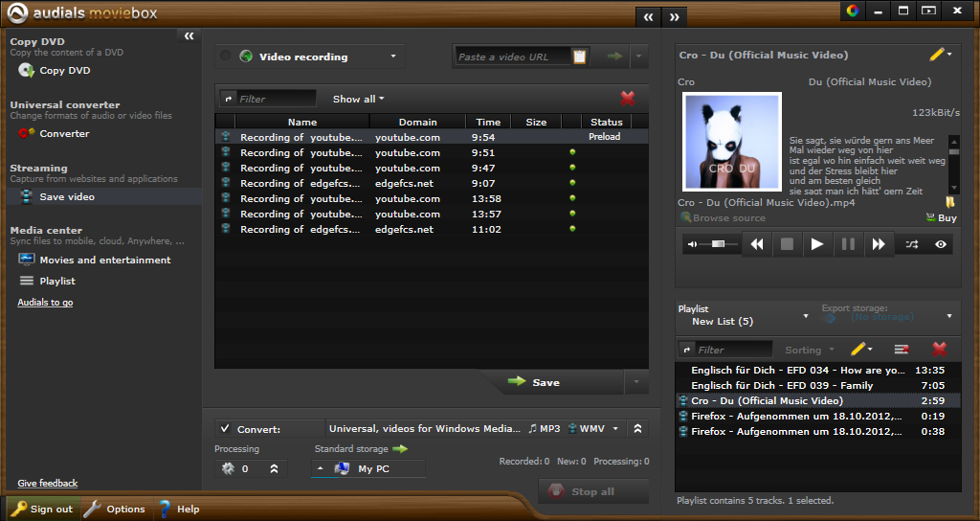Sort recordings by Time column
Viewport: 980px width, 521px height.
pyautogui.click(x=488, y=122)
